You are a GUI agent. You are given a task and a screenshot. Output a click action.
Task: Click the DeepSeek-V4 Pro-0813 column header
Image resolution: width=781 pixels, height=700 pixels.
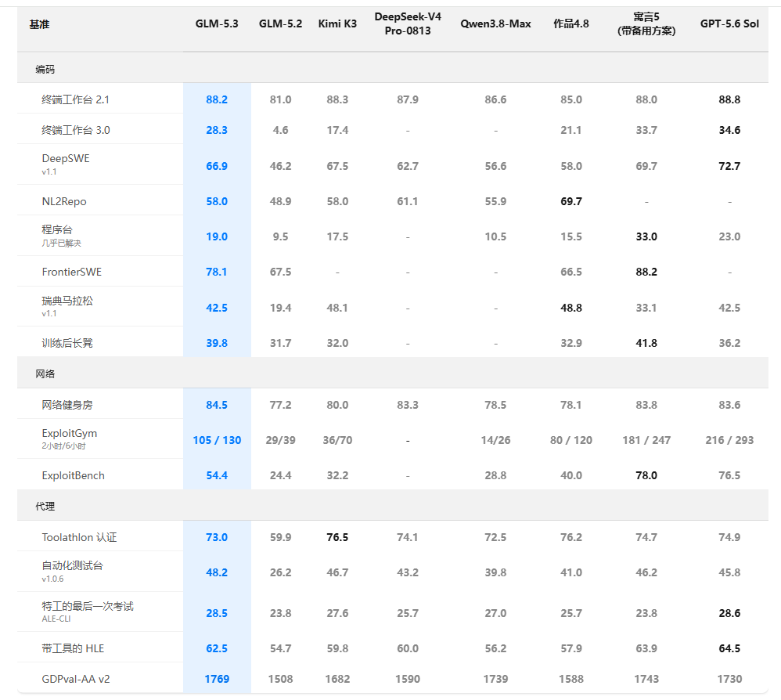pyautogui.click(x=408, y=24)
